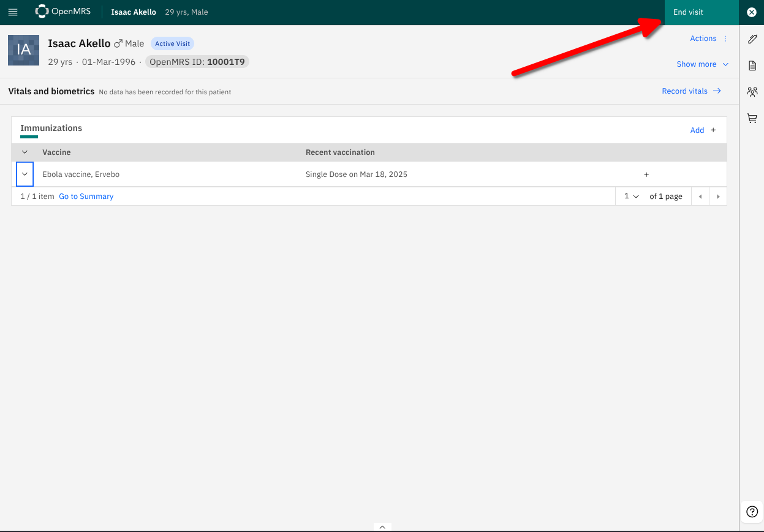This screenshot has width=764, height=532.
Task: Open the clinical forms document icon
Action: coord(752,66)
